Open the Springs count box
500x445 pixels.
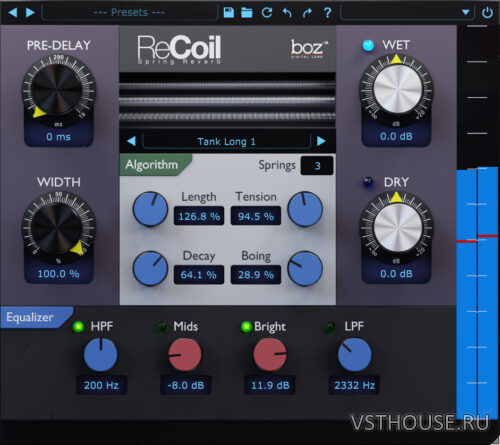point(317,166)
